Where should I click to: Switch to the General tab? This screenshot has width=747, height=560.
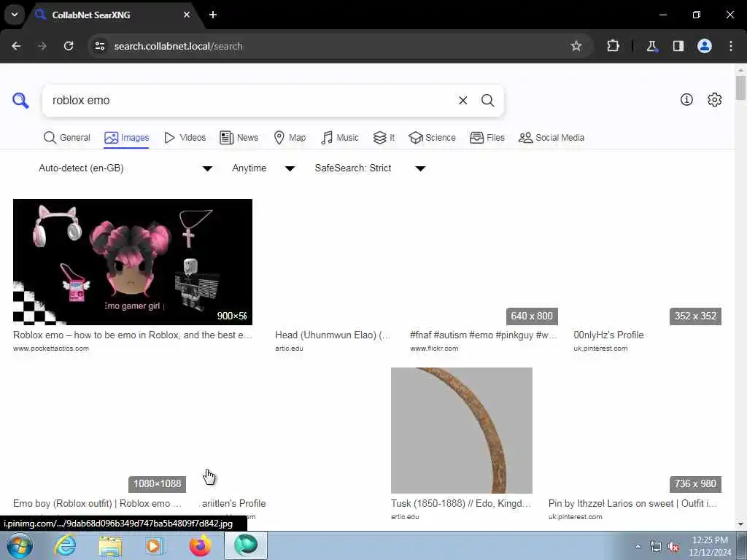(x=66, y=138)
